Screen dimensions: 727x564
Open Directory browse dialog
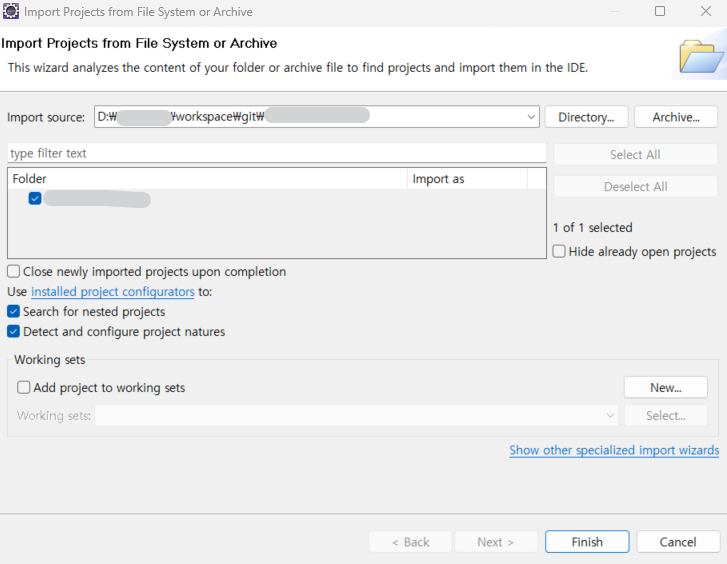586,117
